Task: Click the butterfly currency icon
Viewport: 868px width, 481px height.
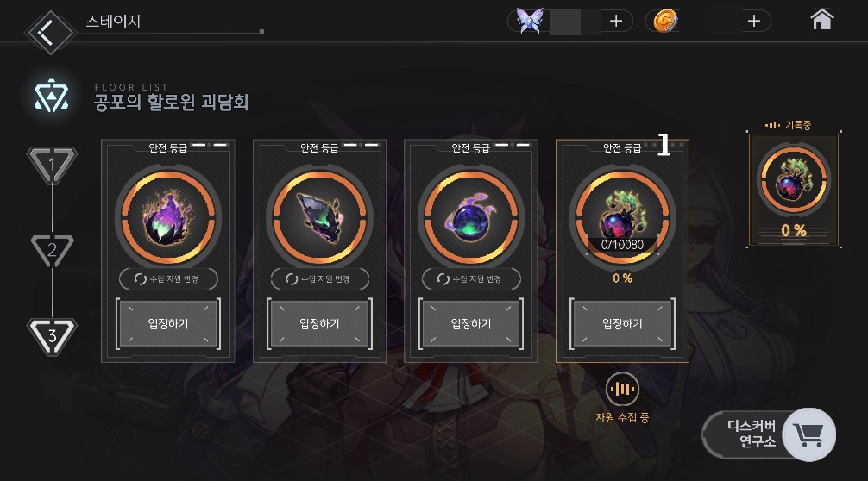Action: (530, 21)
